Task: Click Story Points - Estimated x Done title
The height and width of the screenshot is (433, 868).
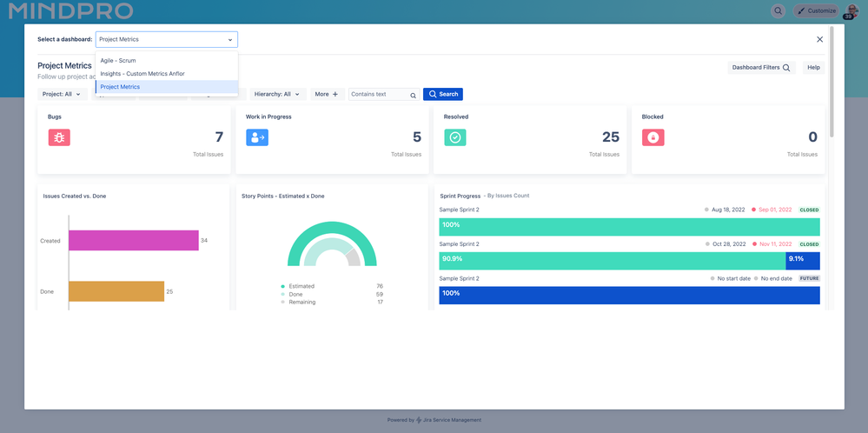Action: (283, 196)
